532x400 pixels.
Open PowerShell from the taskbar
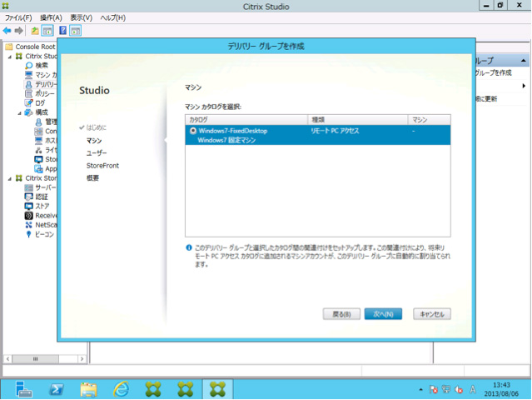click(x=56, y=389)
